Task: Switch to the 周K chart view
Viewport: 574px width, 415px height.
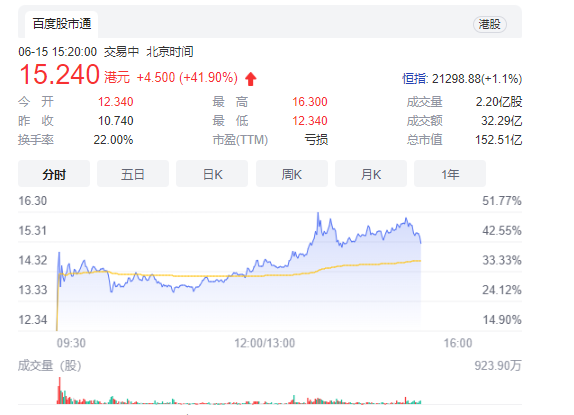Action: 292,175
